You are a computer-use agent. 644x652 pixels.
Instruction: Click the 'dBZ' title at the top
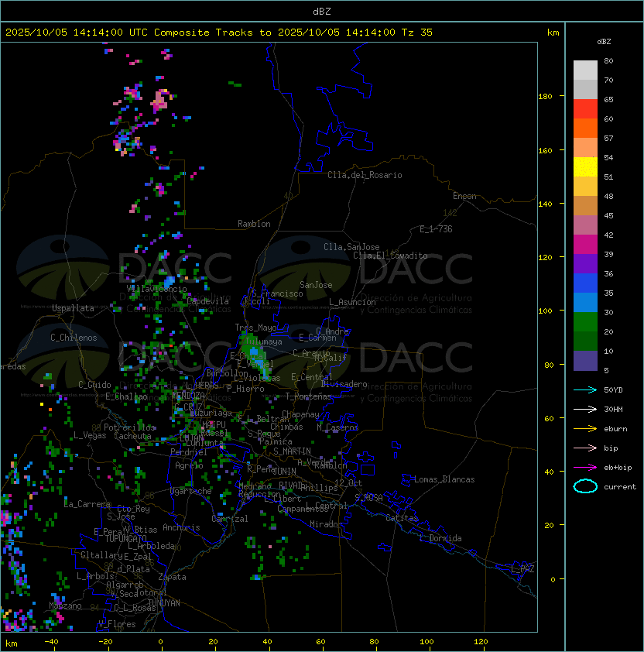[322, 12]
